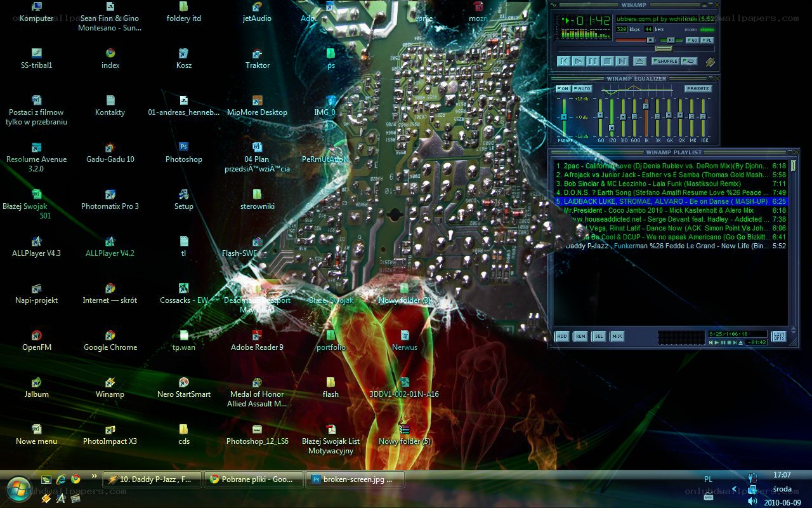Viewport: 812px width, 508px height.
Task: Select playlist track We no speak Americano
Action: point(671,237)
